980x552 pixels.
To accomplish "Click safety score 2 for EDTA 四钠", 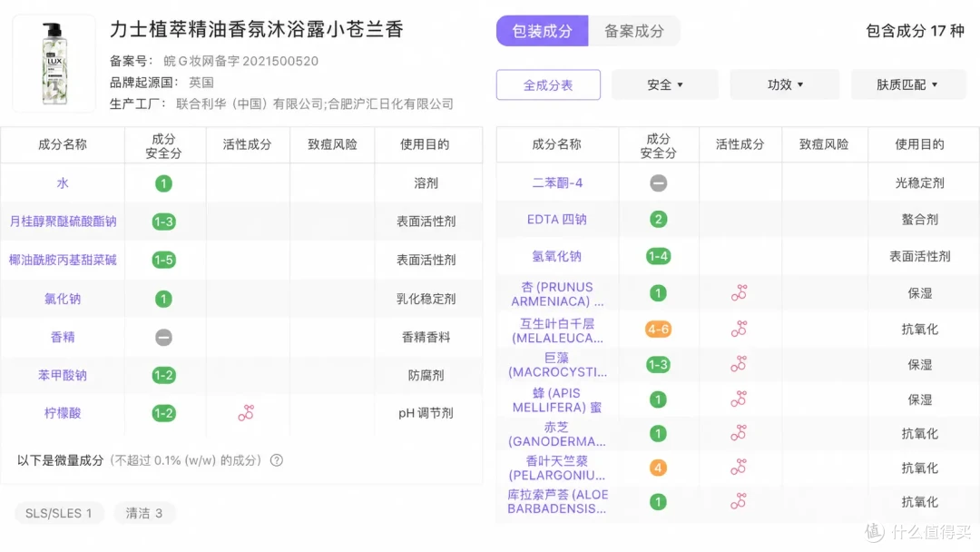I will coord(658,220).
